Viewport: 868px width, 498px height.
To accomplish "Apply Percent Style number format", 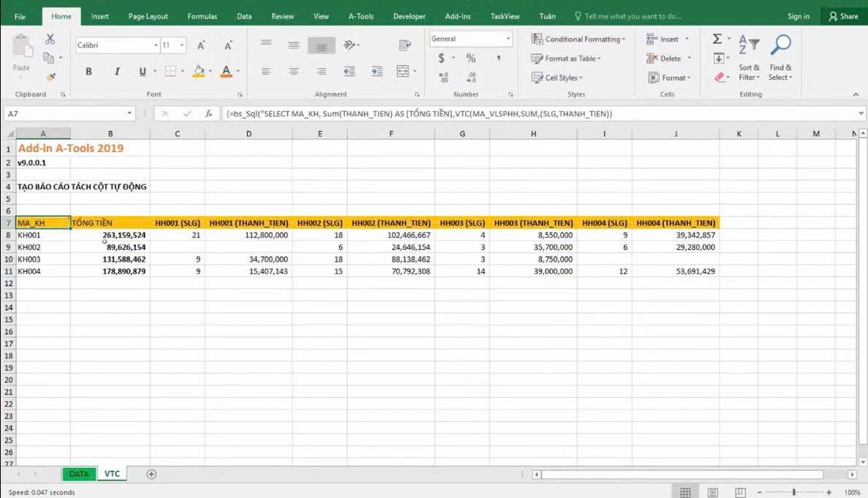I will click(x=471, y=59).
